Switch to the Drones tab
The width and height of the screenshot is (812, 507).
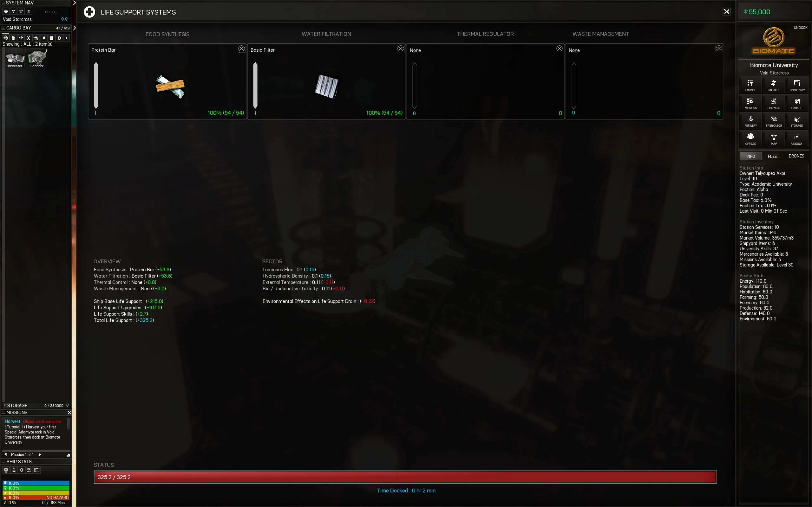click(x=796, y=156)
